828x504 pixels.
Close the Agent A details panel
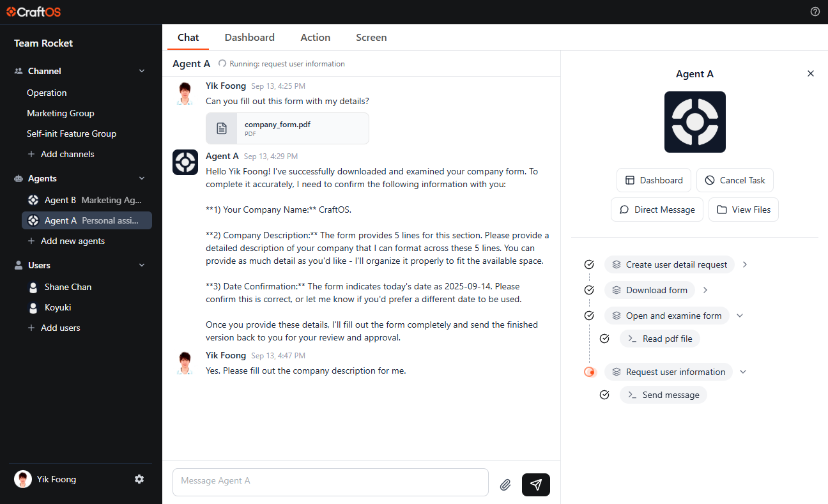click(x=810, y=73)
